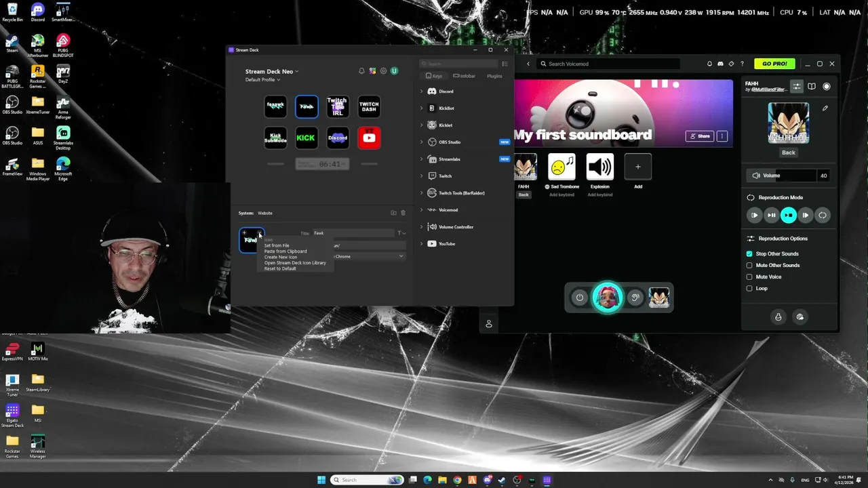Open Discord link in Voicemod header

coord(720,64)
